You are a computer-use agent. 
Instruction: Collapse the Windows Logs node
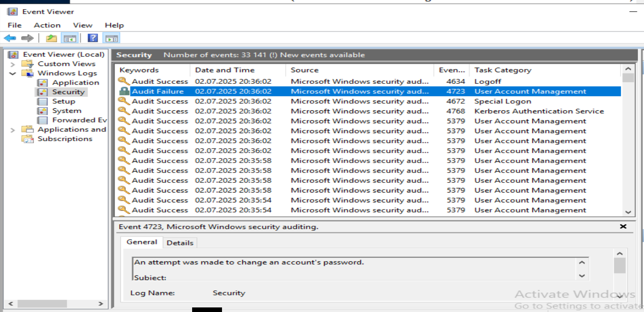tap(13, 73)
